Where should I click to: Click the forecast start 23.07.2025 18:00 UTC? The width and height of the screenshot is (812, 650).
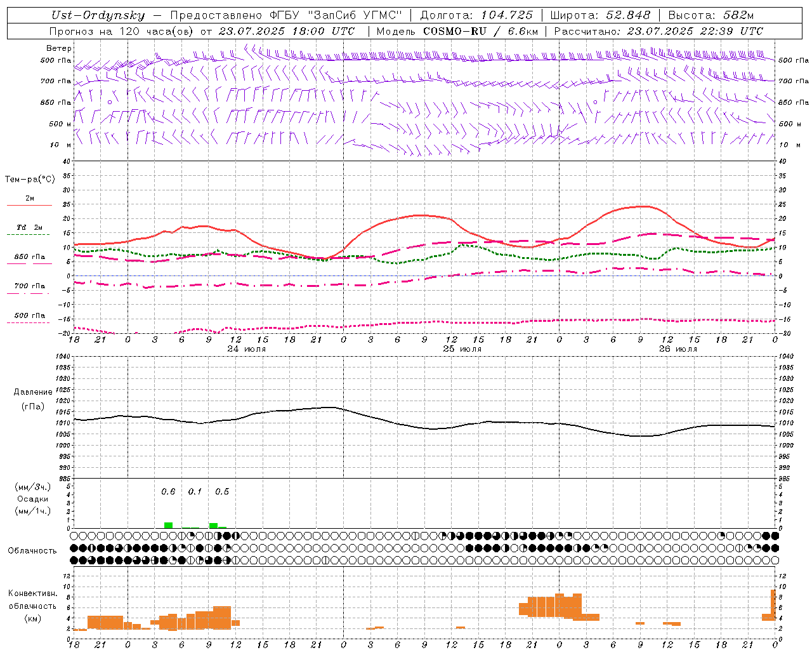[287, 31]
